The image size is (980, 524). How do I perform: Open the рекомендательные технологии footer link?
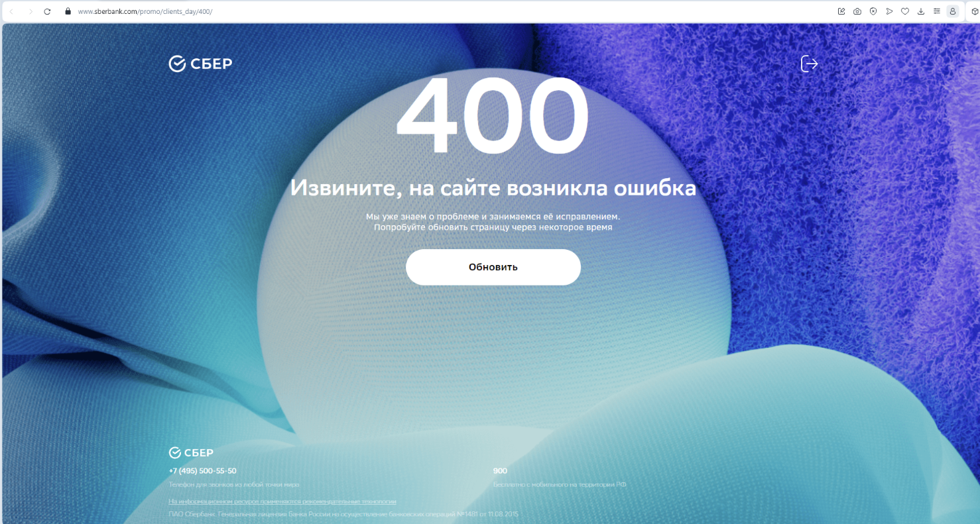pos(282,501)
